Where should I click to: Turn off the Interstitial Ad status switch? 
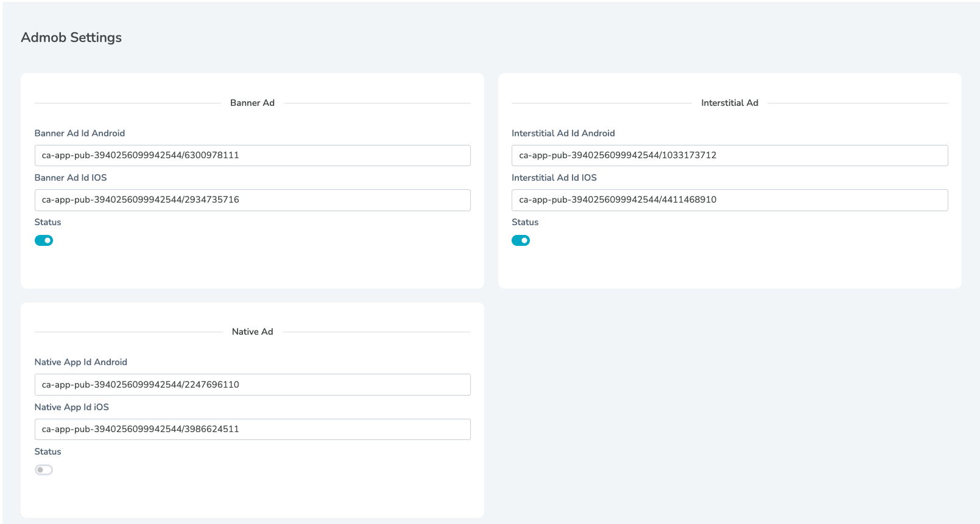pyautogui.click(x=521, y=240)
